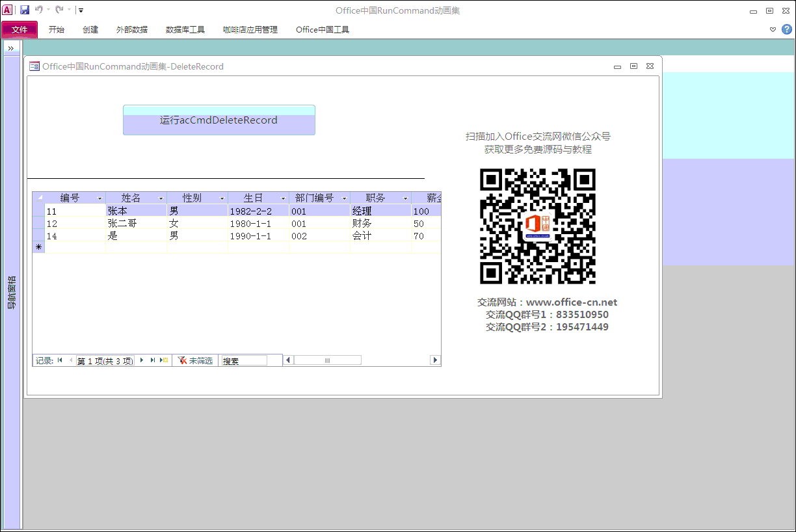Click the QR code image
796x532 pixels.
coord(538,226)
